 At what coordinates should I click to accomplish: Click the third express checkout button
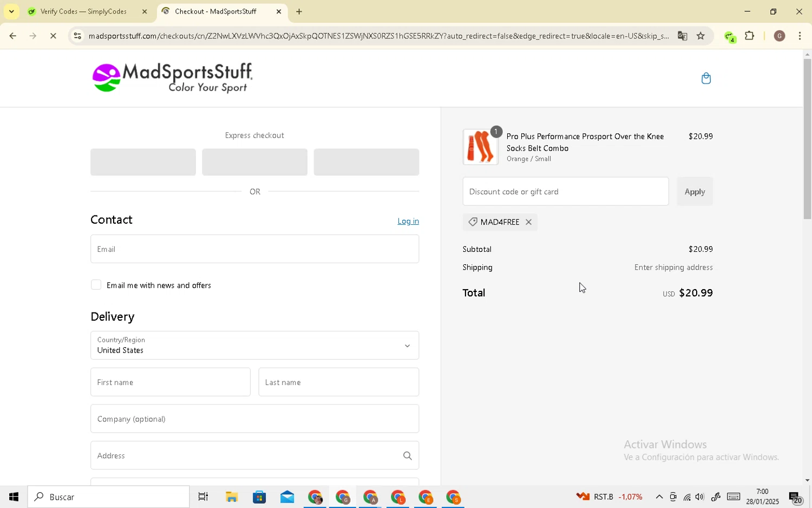[x=366, y=162]
